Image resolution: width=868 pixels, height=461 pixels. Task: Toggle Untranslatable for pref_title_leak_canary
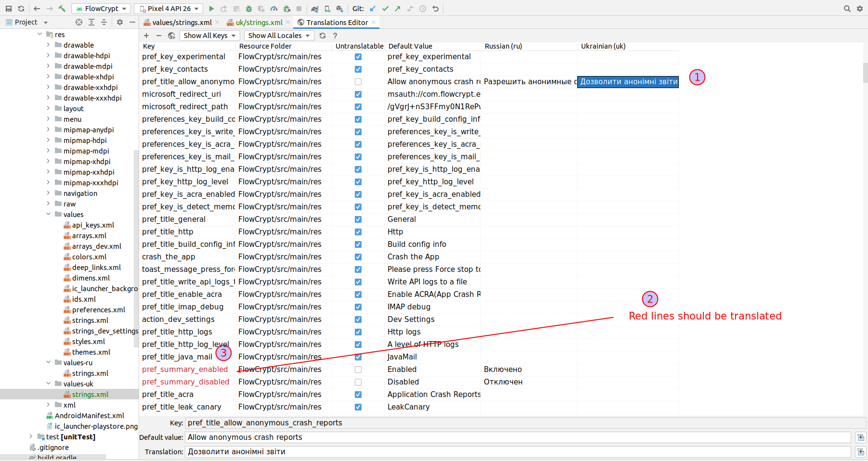(x=358, y=407)
